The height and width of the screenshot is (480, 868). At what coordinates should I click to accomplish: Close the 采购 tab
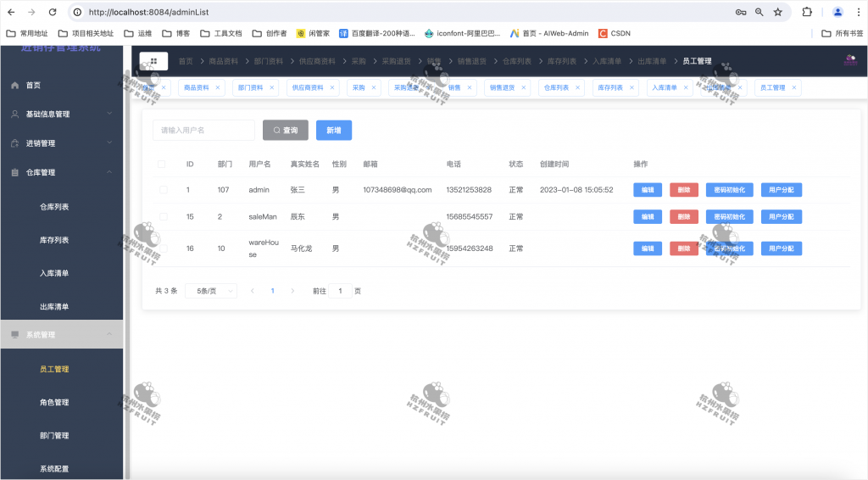point(374,87)
